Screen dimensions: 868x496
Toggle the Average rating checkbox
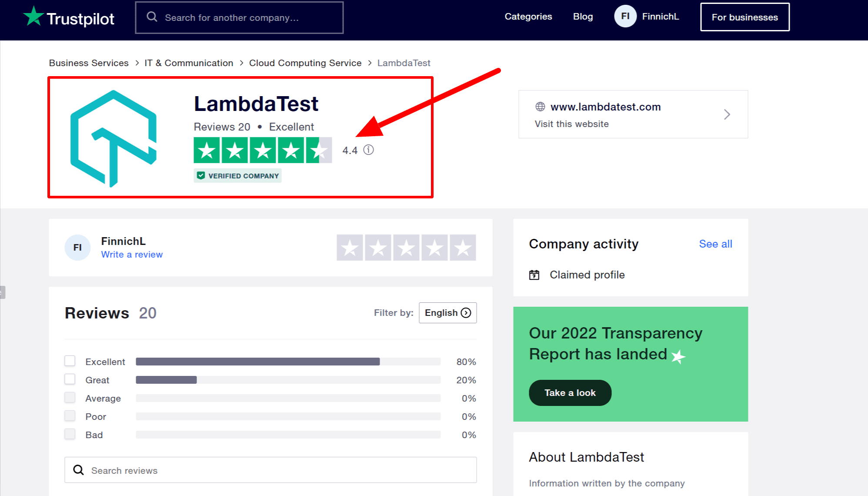(70, 398)
